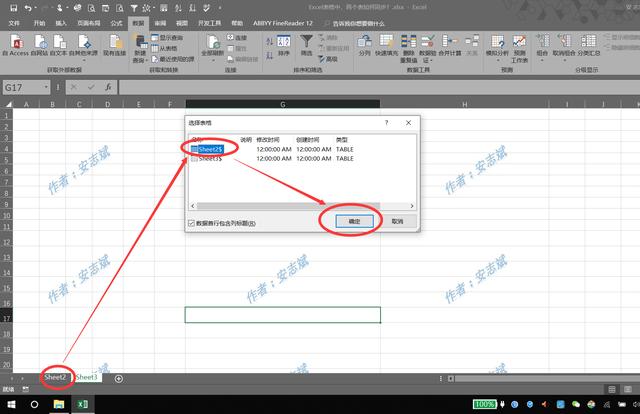Click the dialog's ? help button
The height and width of the screenshot is (414, 640).
point(387,122)
